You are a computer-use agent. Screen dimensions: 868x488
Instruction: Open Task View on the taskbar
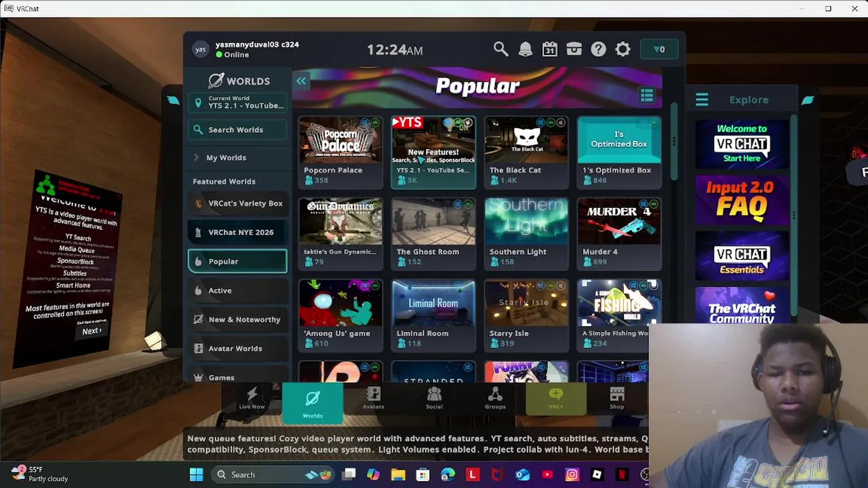[349, 474]
